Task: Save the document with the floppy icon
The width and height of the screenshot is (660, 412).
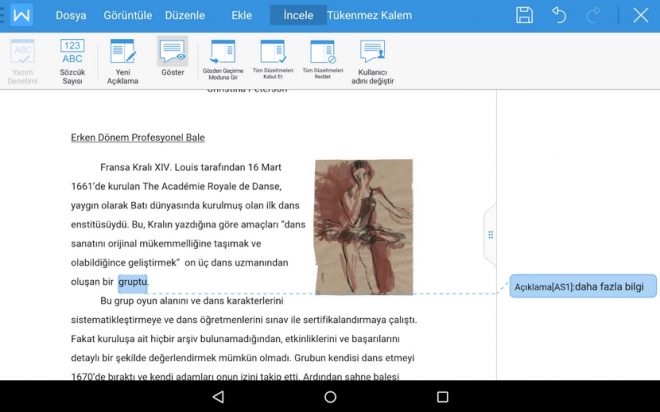Action: 524,15
